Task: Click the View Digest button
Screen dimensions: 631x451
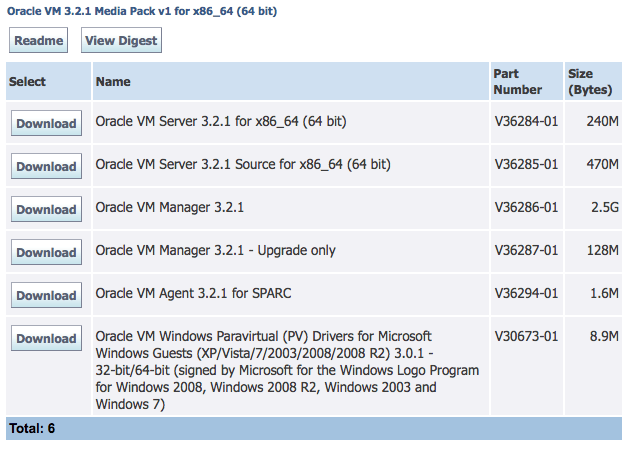Action: [121, 40]
